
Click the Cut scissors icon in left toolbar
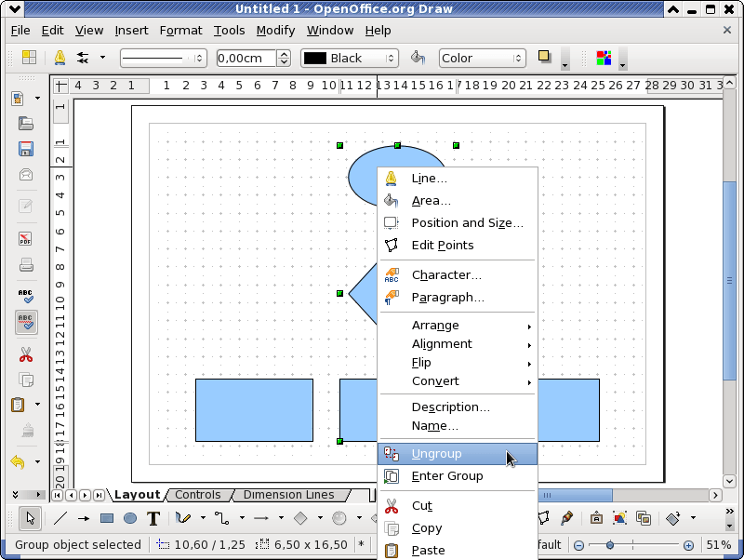pyautogui.click(x=26, y=354)
